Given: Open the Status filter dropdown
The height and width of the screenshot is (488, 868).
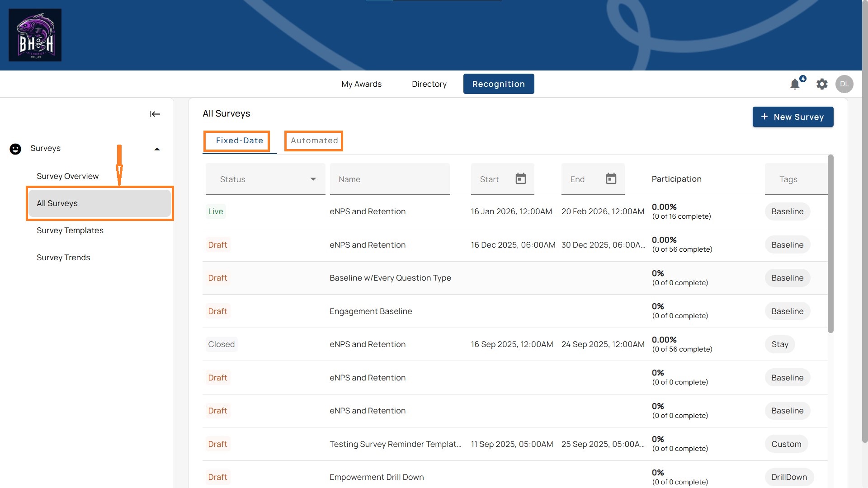Looking at the screenshot, I should (x=265, y=179).
